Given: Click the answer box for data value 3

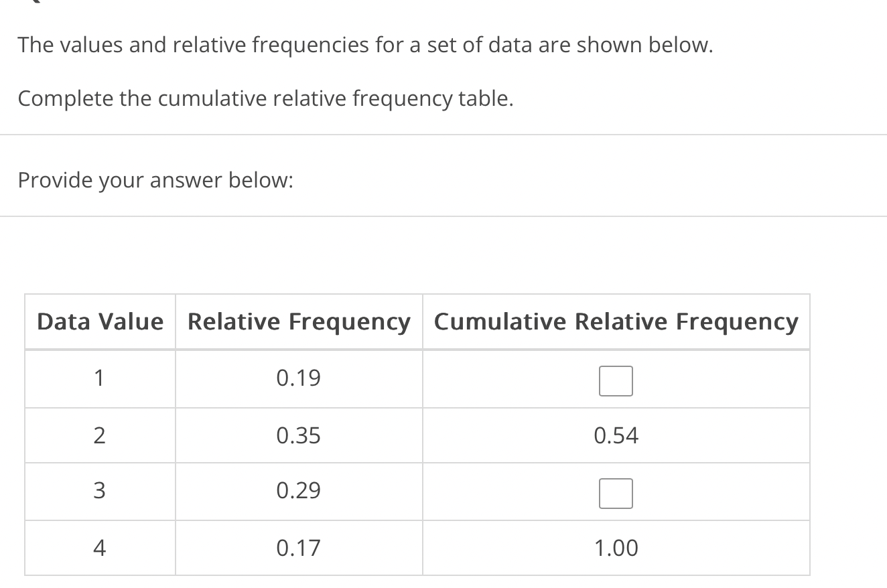Looking at the screenshot, I should click(x=616, y=494).
